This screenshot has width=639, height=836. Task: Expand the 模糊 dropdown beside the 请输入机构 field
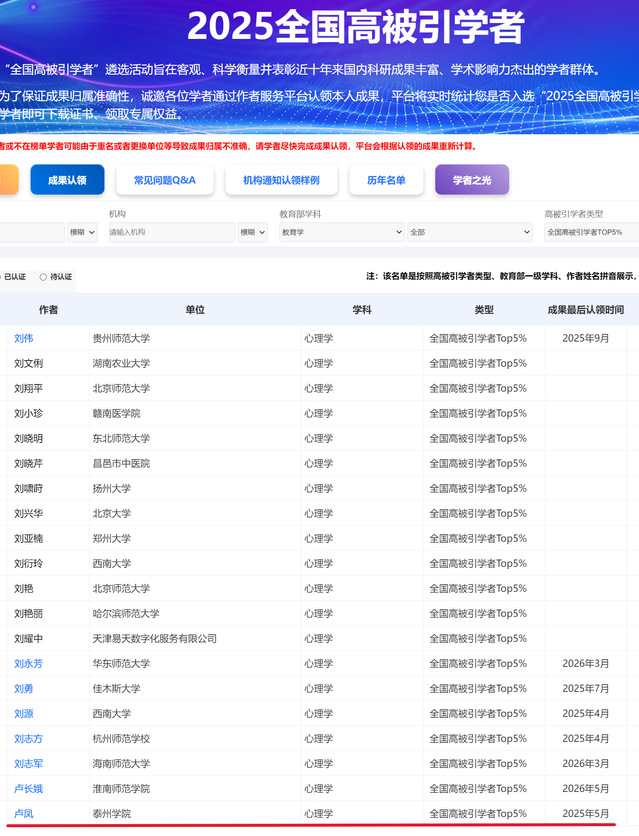point(253,232)
